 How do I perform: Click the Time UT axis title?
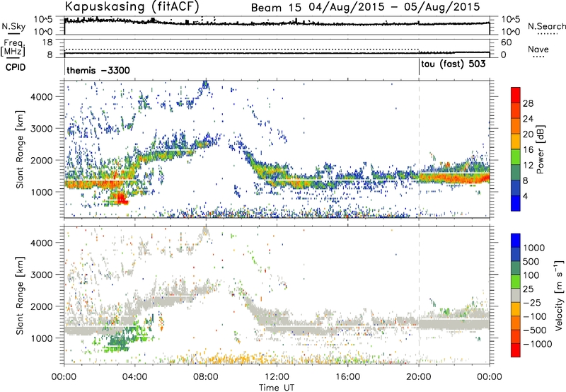(x=277, y=388)
